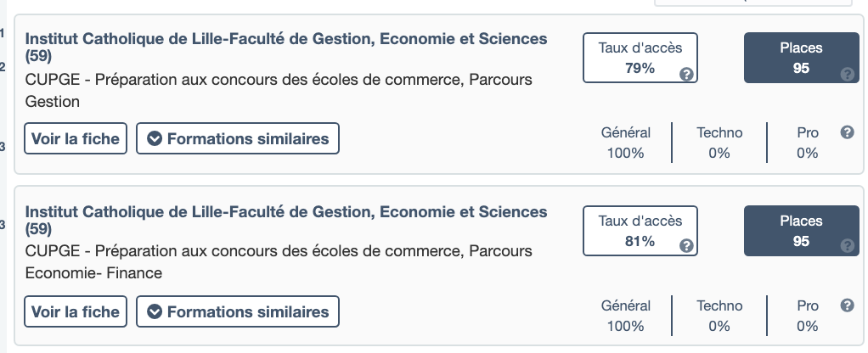Open Voir la fiche for Parcours Gestion

click(76, 139)
